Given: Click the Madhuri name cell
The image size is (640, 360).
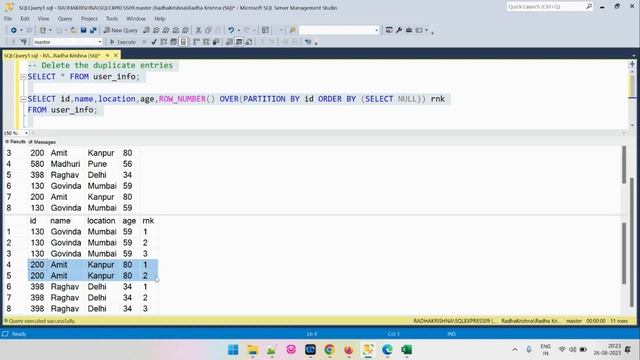Looking at the screenshot, I should (65, 164).
